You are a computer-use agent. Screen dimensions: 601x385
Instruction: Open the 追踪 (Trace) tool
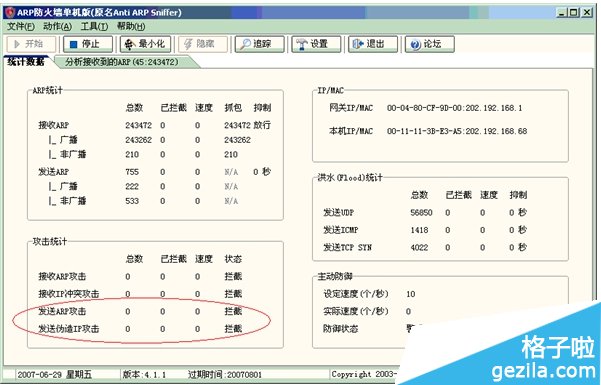pos(259,44)
